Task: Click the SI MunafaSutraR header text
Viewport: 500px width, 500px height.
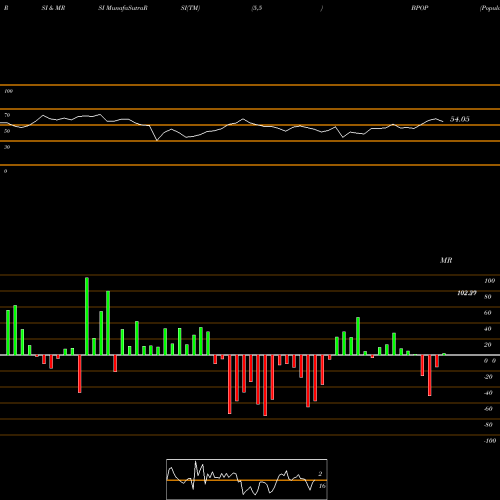Action: tap(123, 8)
